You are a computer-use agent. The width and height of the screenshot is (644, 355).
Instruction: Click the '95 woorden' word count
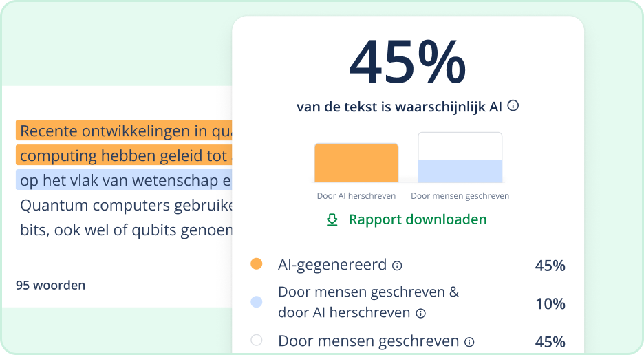tap(51, 285)
